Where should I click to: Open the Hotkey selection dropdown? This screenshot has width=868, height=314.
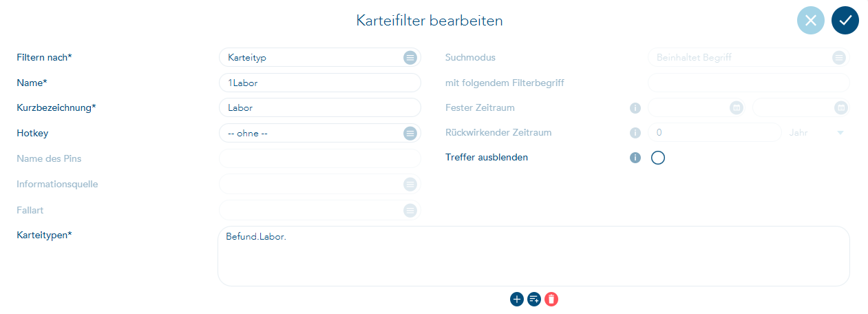[x=410, y=133]
